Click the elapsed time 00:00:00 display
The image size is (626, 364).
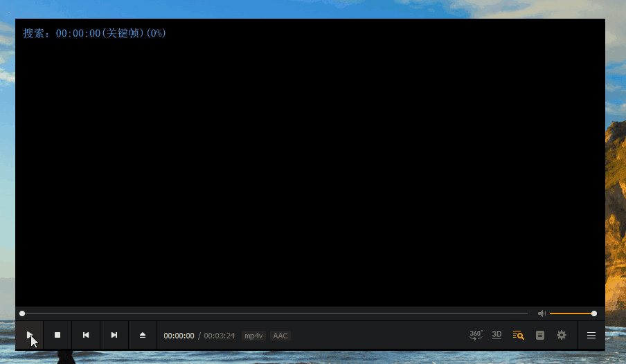pos(179,336)
